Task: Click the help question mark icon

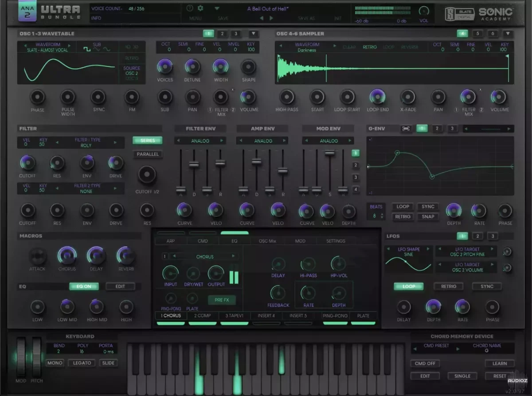Action: pyautogui.click(x=190, y=8)
